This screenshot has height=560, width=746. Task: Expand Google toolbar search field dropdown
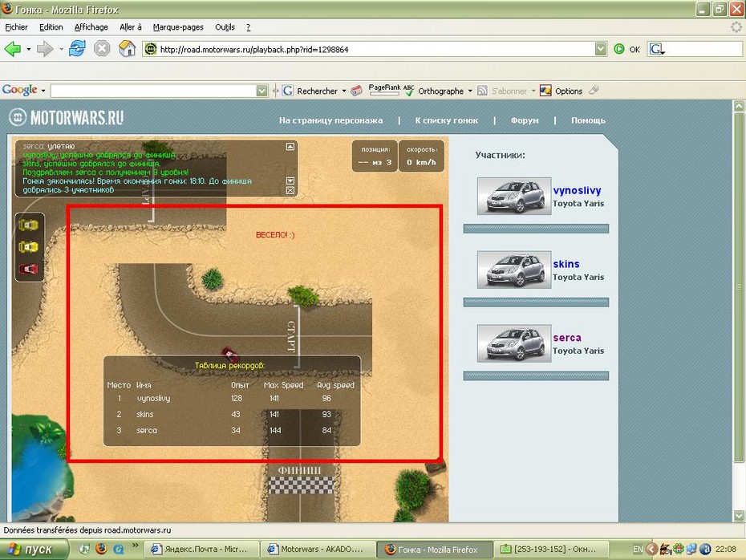click(262, 91)
